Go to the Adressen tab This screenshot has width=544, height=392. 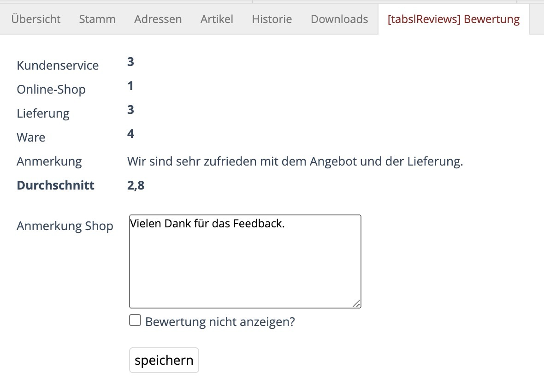coord(158,19)
